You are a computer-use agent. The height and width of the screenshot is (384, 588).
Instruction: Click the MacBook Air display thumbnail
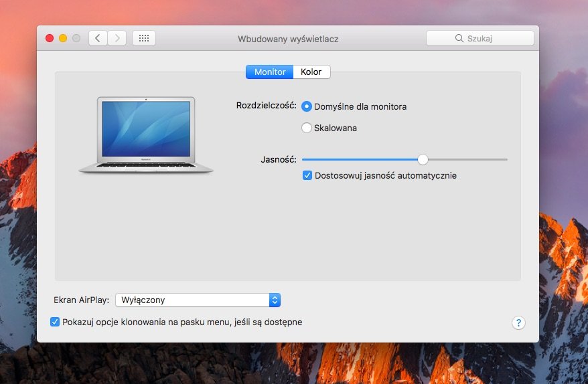click(146, 135)
